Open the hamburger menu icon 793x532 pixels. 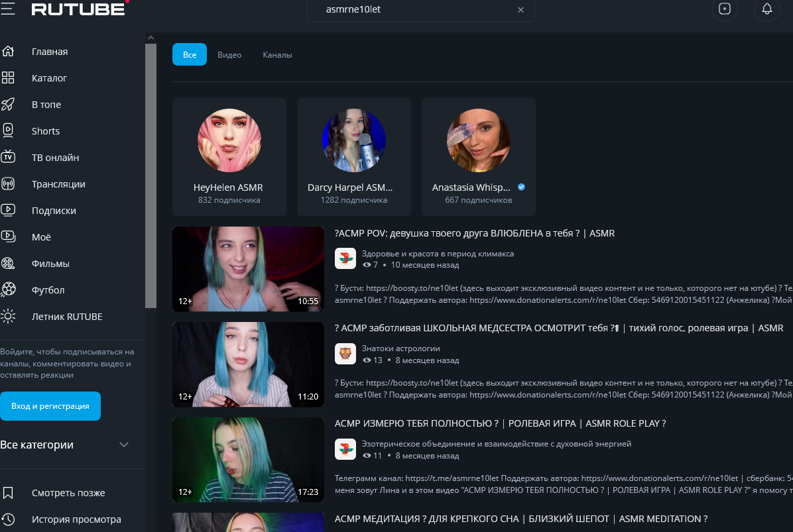tap(7, 9)
